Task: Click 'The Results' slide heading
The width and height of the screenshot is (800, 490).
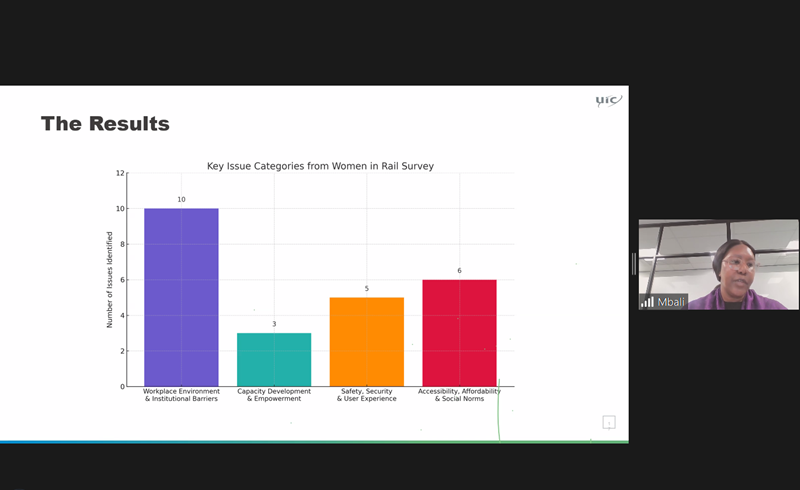Action: tap(105, 124)
